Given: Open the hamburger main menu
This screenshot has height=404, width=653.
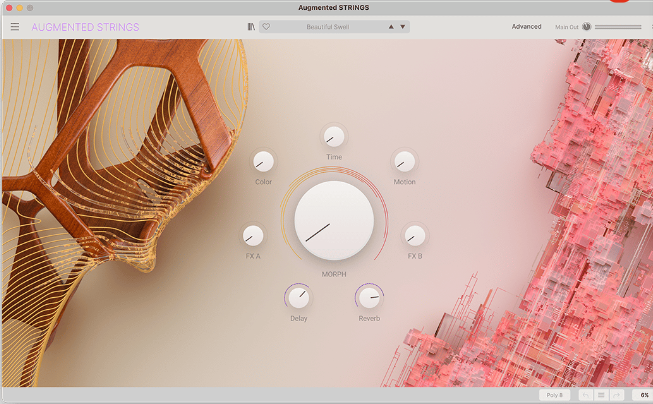Looking at the screenshot, I should (15, 27).
